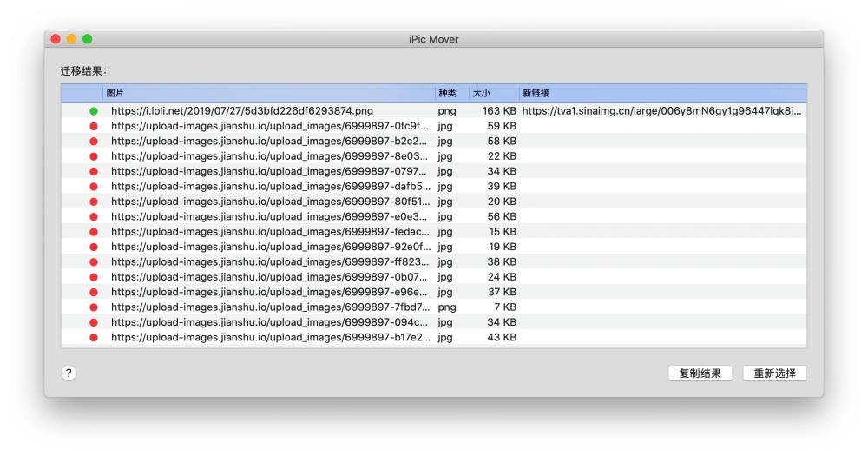
Task: Click red status dot of 6999897-80f51 row
Action: click(x=94, y=202)
